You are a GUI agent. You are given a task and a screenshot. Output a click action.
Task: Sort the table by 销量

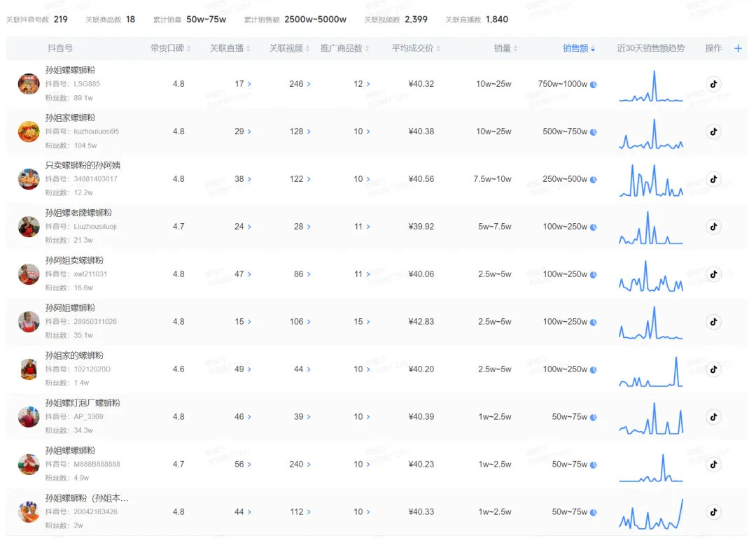505,48
